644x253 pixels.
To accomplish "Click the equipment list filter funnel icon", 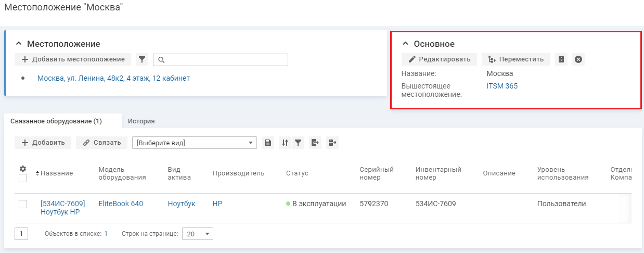I will click(x=298, y=143).
